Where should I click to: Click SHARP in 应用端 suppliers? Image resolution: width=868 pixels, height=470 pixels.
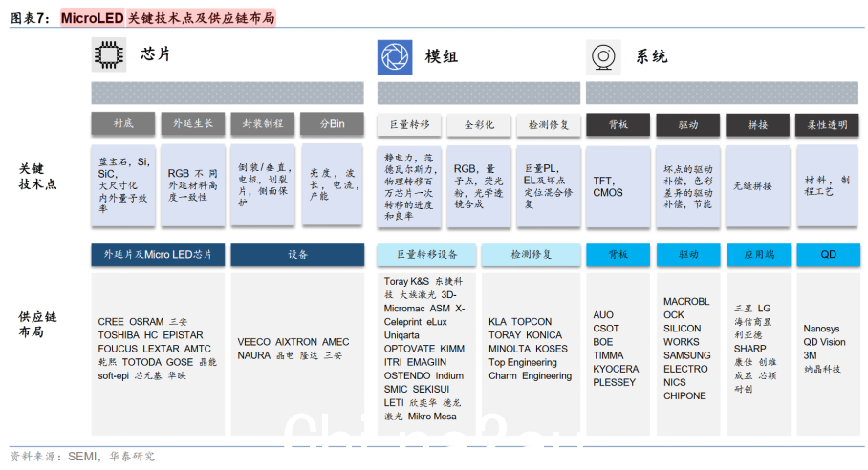coord(750,349)
